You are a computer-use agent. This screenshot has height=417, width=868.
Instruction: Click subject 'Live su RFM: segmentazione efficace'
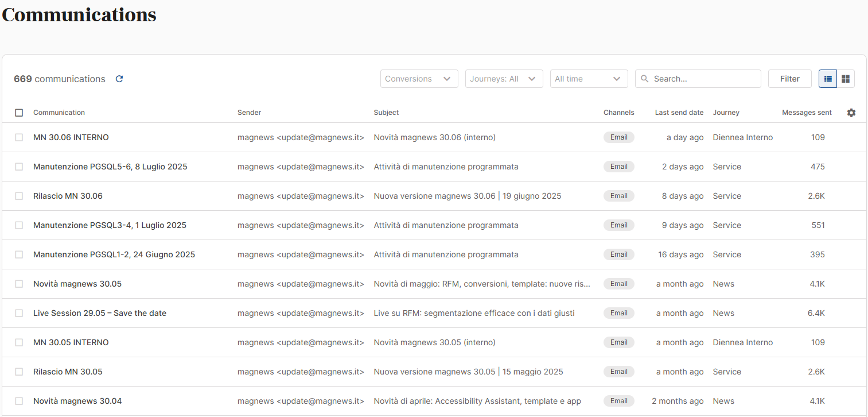(474, 313)
